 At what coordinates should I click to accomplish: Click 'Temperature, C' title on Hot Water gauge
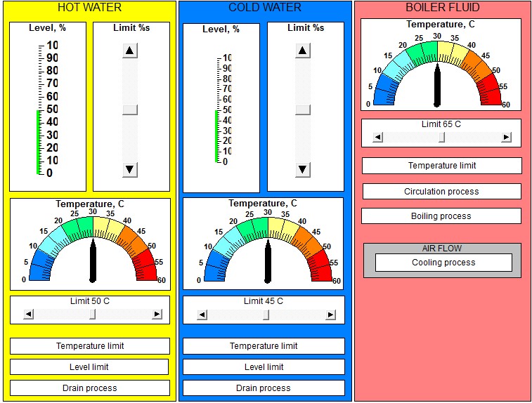pyautogui.click(x=90, y=204)
